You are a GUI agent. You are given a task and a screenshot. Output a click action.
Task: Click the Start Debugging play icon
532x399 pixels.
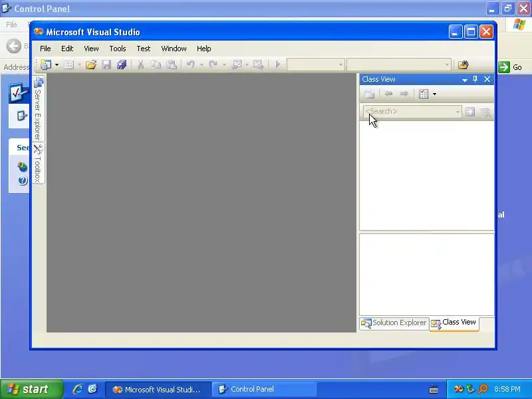278,64
